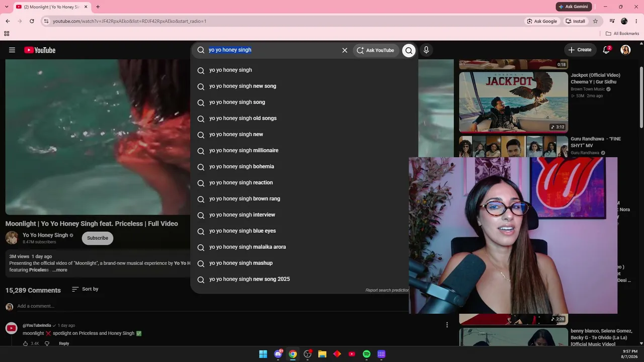The height and width of the screenshot is (362, 644).
Task: Click the Ask Gemini button
Action: click(x=573, y=7)
